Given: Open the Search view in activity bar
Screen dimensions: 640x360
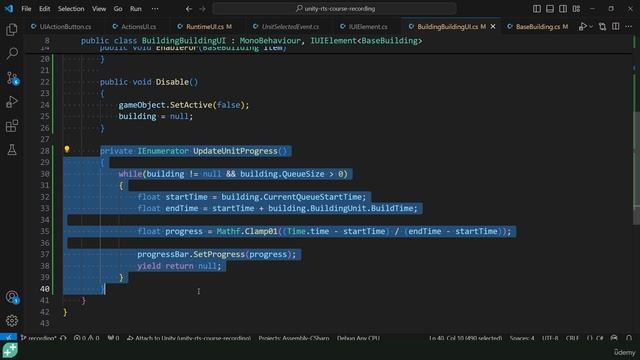Looking at the screenshot, I should [x=12, y=53].
